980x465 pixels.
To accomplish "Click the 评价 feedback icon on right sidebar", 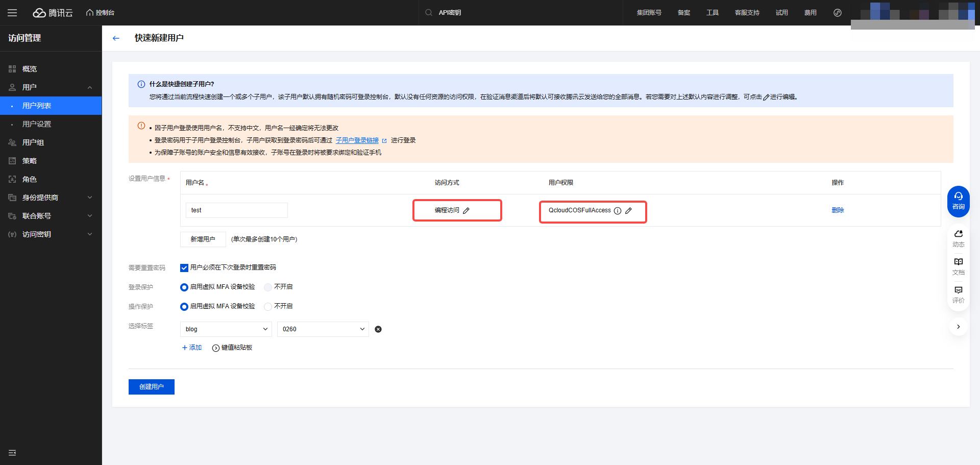I will (958, 294).
